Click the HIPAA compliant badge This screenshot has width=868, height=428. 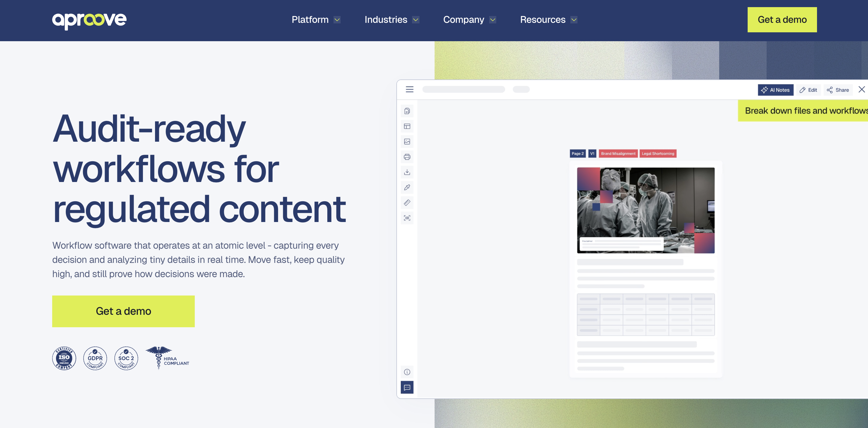167,358
